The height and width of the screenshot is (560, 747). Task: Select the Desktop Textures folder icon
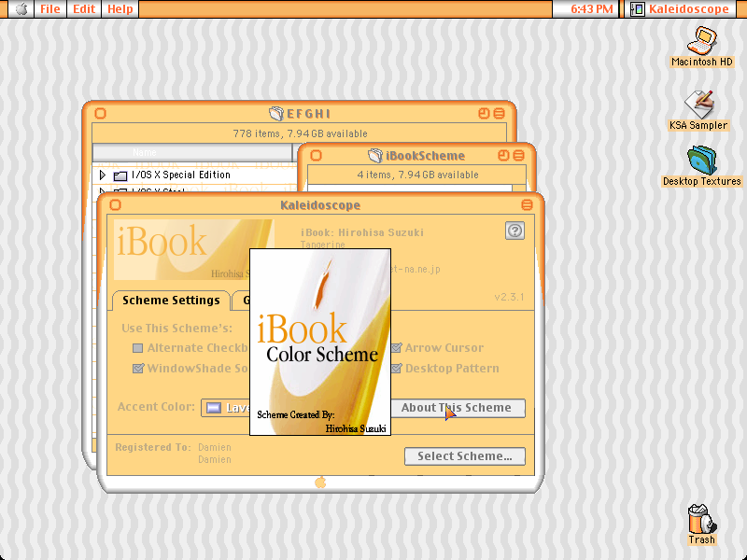pyautogui.click(x=702, y=166)
